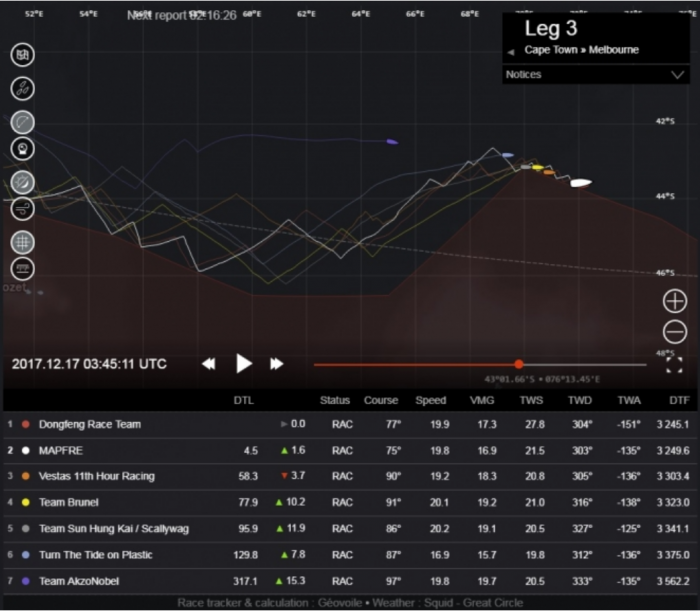Click Turn The Tide blue color dot

26,555
